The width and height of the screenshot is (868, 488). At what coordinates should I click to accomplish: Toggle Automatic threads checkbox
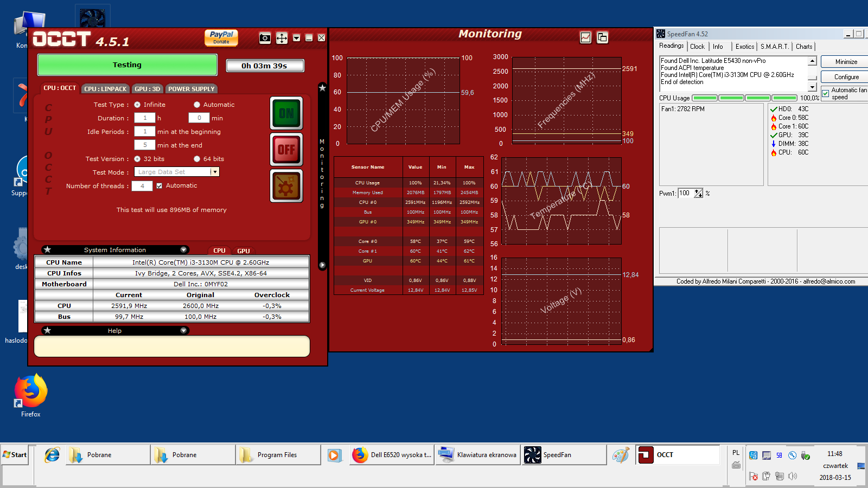[159, 185]
